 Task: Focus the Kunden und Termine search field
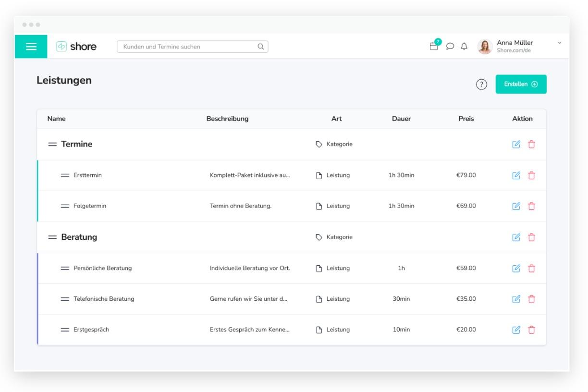187,47
